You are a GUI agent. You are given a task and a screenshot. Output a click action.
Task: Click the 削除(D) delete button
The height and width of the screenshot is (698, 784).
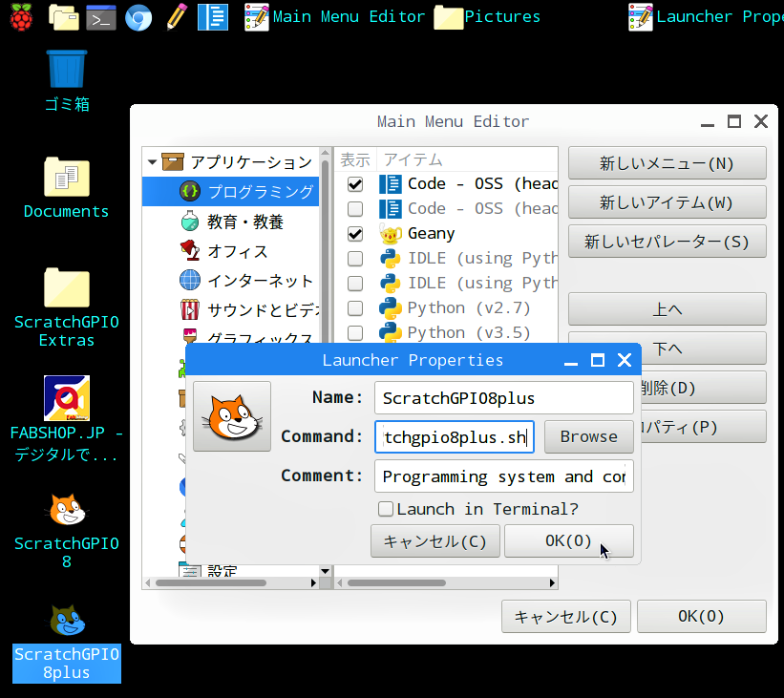click(704, 387)
